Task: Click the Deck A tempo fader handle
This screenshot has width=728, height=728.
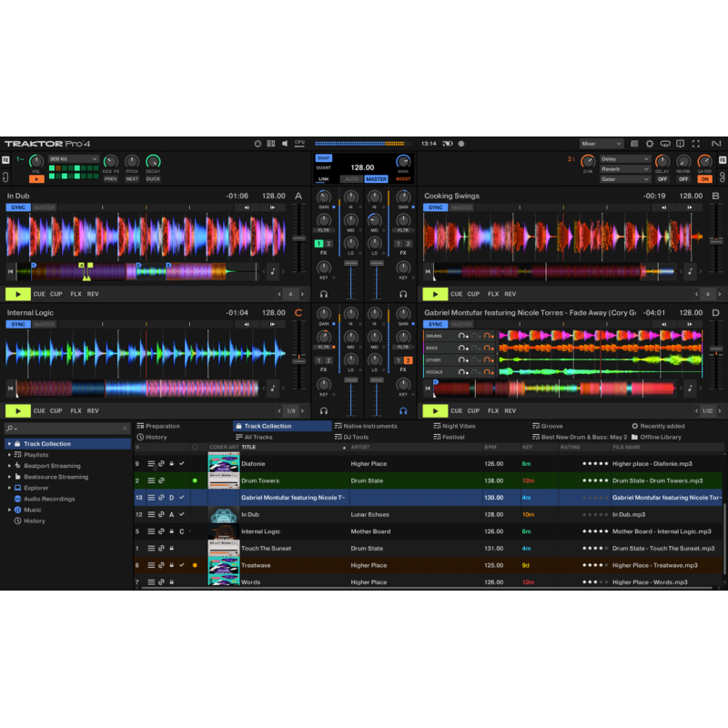Action: (298, 238)
